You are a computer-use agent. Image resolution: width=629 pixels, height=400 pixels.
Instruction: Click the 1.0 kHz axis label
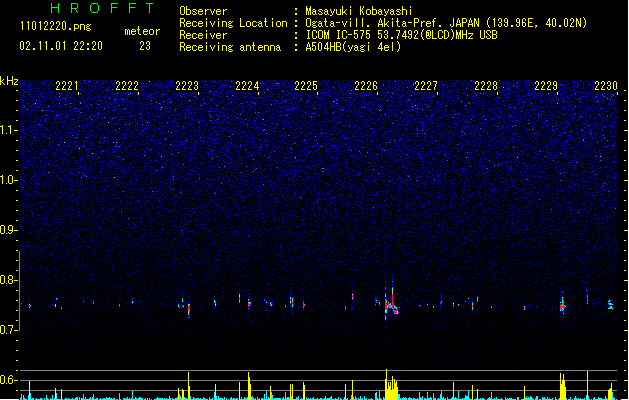[9, 180]
